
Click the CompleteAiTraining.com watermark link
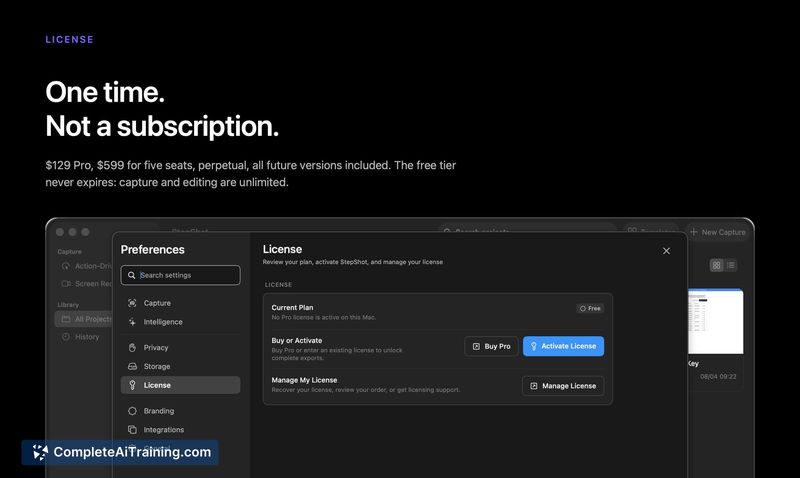120,452
